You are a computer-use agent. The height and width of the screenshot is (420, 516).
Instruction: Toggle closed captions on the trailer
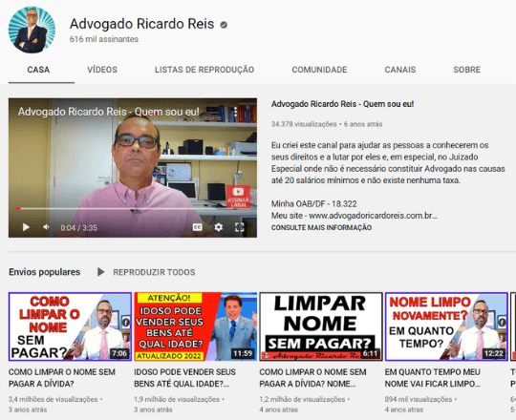click(x=198, y=227)
